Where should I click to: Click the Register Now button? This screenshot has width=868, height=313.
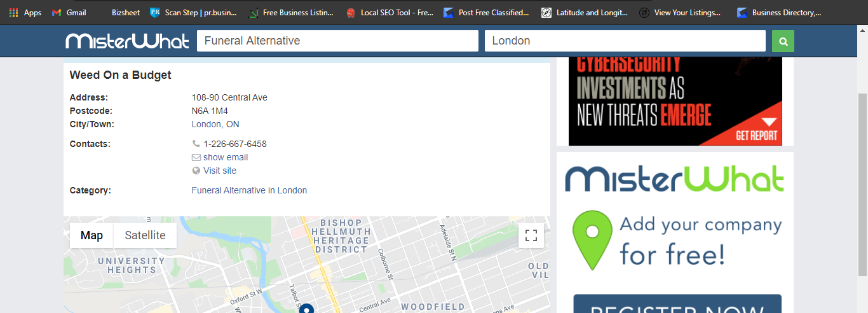677,304
